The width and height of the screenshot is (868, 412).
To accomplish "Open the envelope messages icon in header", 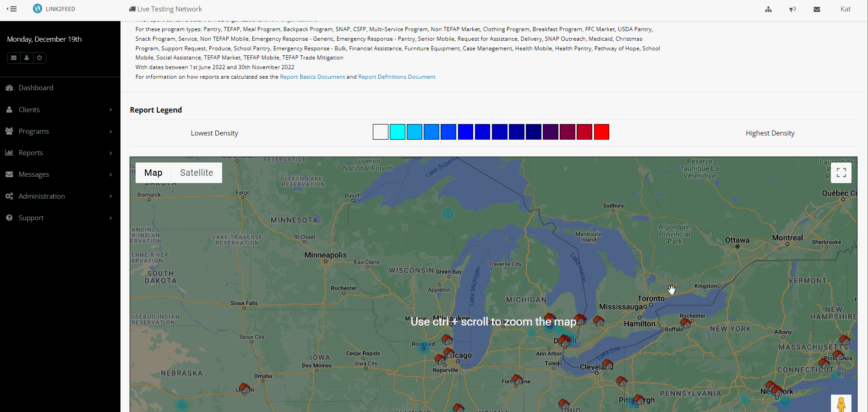I will [x=817, y=9].
